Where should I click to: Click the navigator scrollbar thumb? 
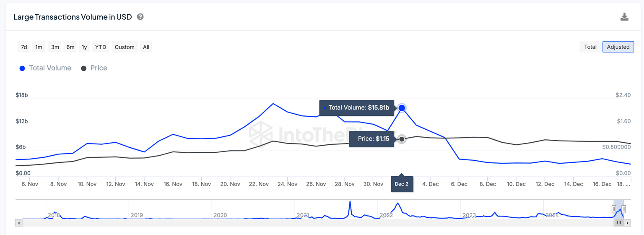618,222
